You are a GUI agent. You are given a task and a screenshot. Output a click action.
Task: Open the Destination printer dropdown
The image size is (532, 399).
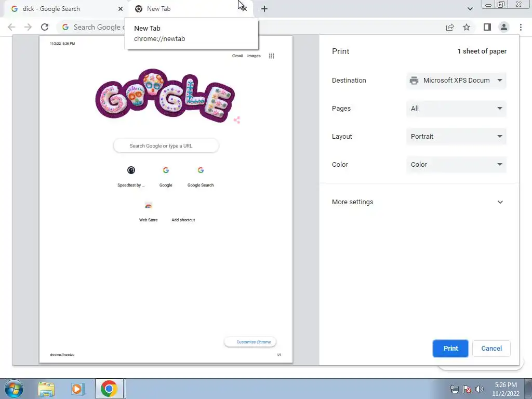point(456,81)
